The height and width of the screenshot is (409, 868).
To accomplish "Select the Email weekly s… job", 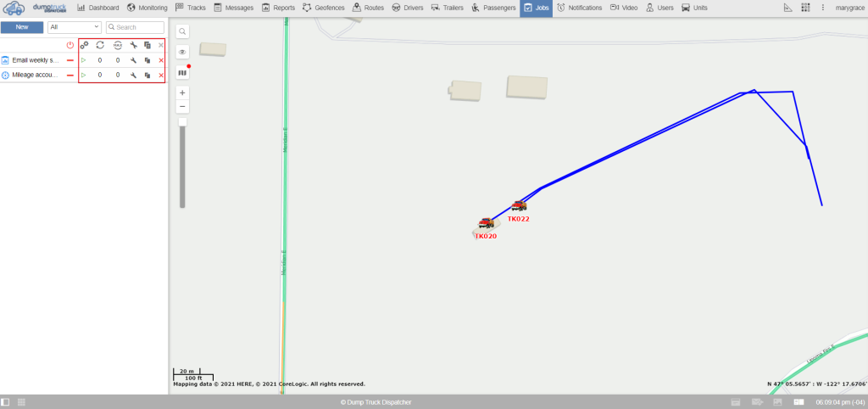I will 36,60.
